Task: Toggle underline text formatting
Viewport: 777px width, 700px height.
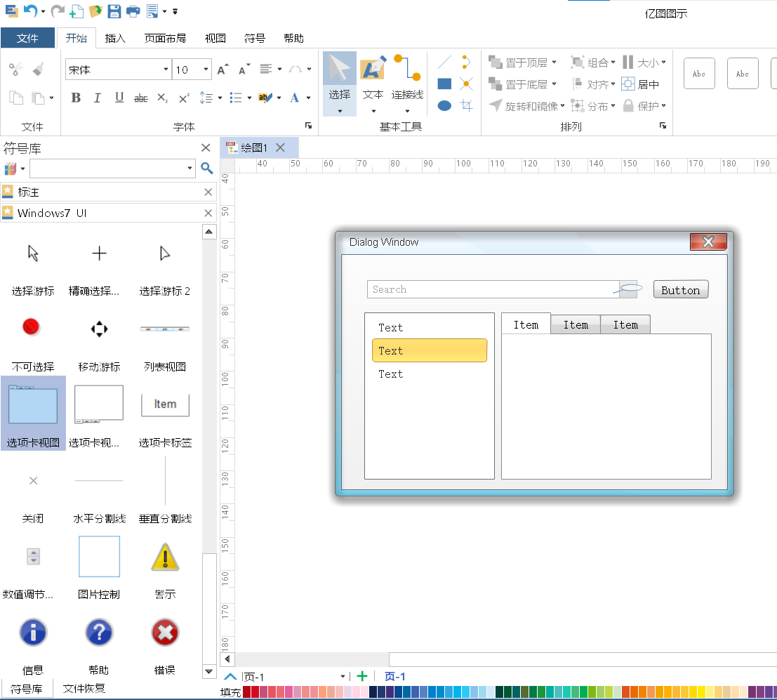Action: click(x=119, y=98)
